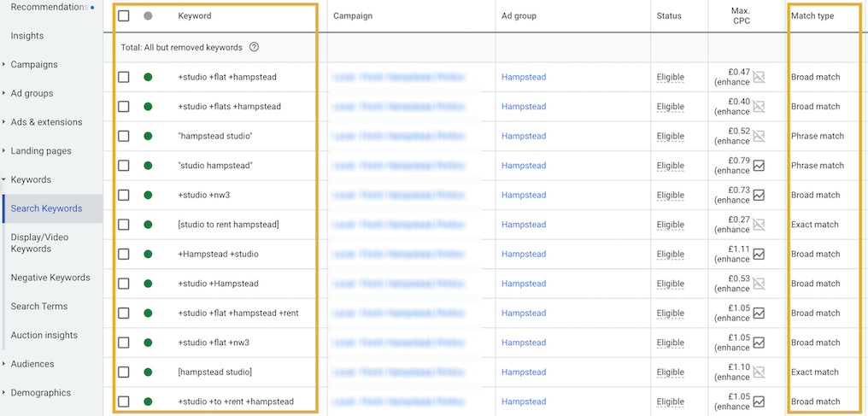868x416 pixels.
Task: Click Phrase match cell for "hampstead studio"
Action: point(818,136)
